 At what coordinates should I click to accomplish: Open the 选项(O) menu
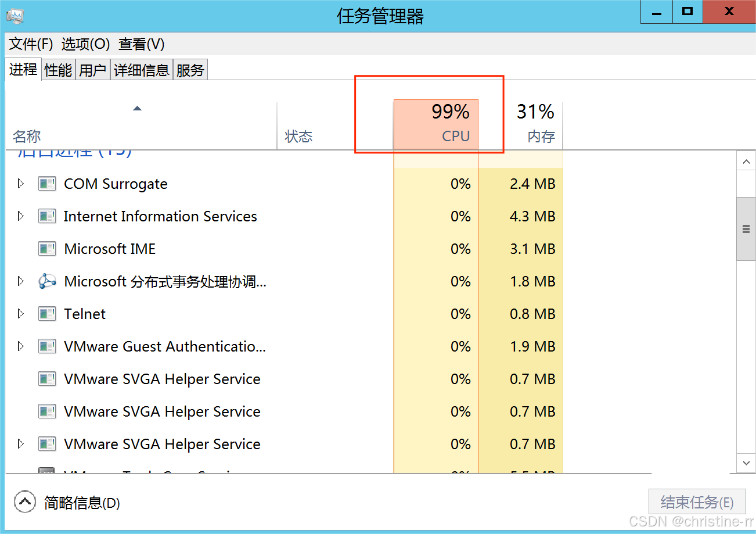click(x=85, y=44)
